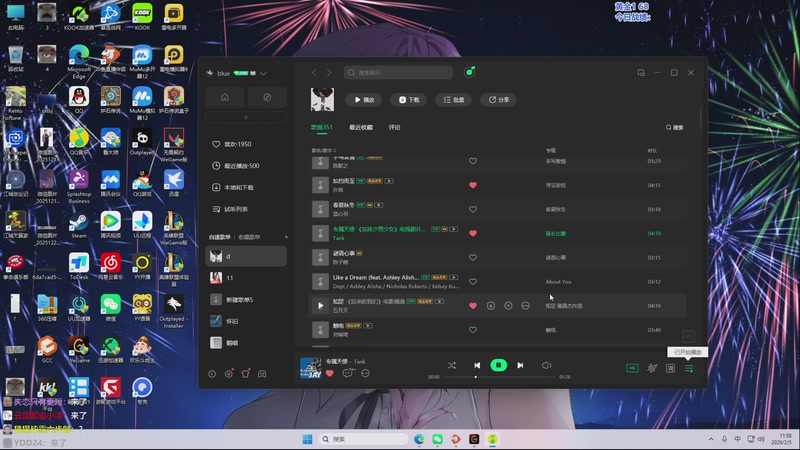800x450 pixels.
Task: Click the 分享 share button
Action: [x=498, y=100]
